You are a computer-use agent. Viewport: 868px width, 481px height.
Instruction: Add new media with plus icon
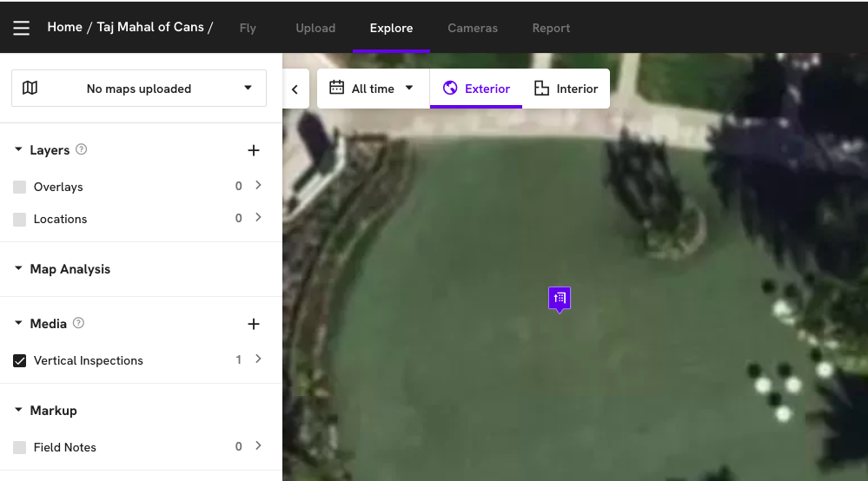click(x=254, y=324)
